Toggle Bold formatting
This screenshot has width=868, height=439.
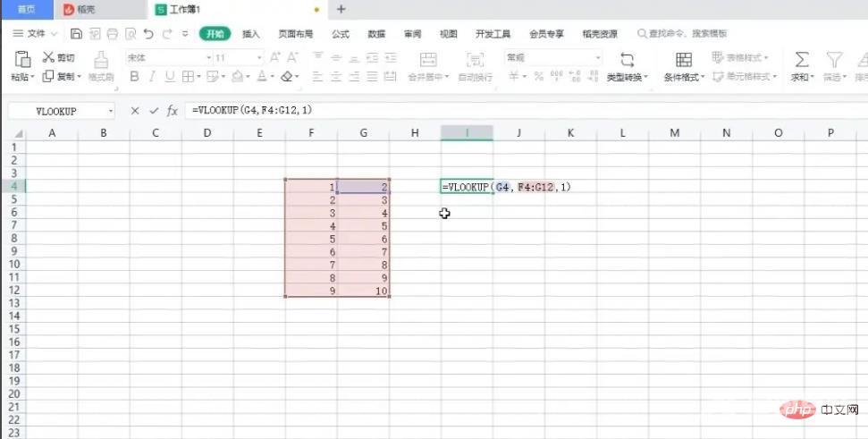tap(134, 77)
